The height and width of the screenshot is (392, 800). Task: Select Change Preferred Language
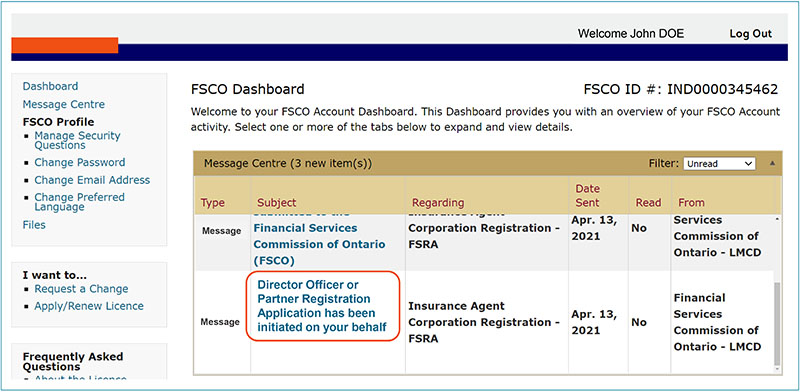pyautogui.click(x=80, y=202)
